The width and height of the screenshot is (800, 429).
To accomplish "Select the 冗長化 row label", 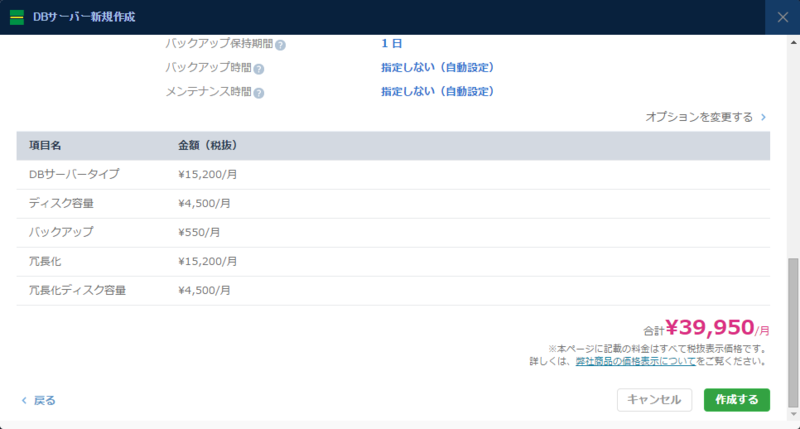I will point(45,261).
